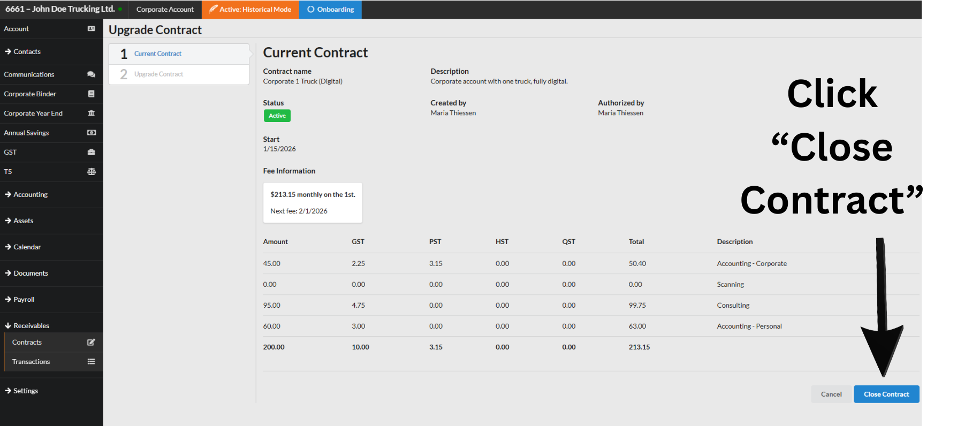Click the Cancel button
The width and height of the screenshot is (980, 426).
pyautogui.click(x=831, y=394)
